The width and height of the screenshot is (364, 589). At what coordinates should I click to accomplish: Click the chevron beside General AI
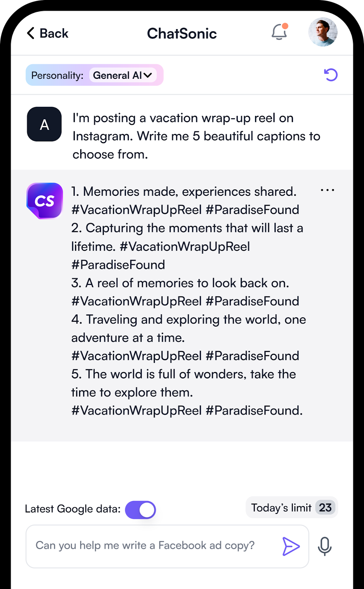point(148,75)
